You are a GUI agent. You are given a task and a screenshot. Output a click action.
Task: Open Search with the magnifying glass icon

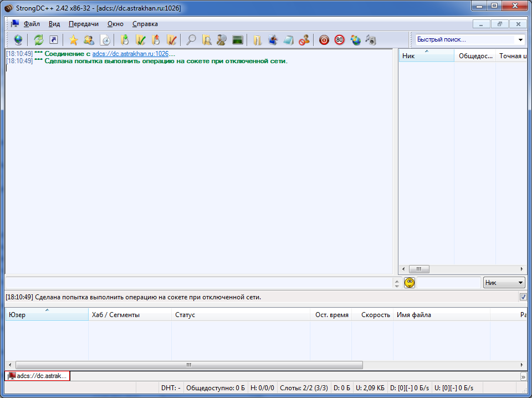[191, 40]
